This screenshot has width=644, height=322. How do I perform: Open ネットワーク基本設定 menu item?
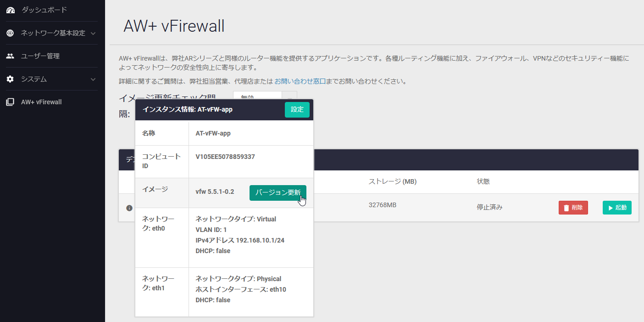click(x=52, y=33)
